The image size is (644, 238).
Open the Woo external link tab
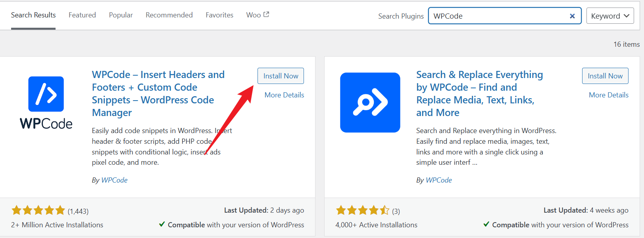coord(258,15)
